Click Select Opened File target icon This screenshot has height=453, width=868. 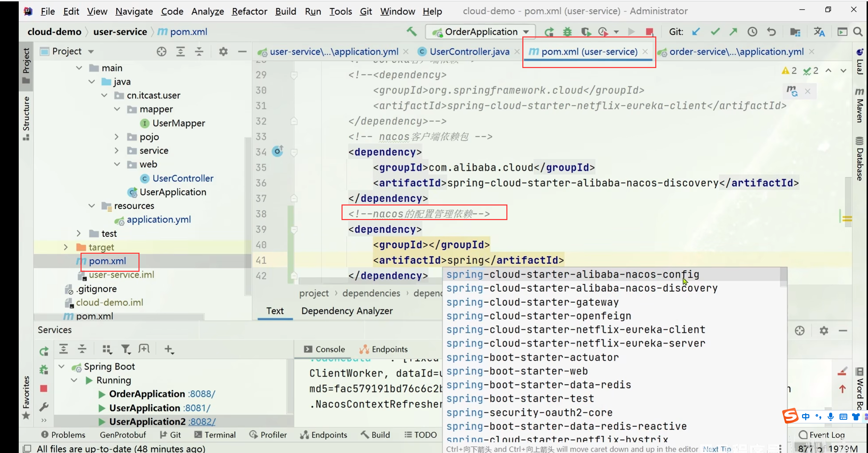(x=161, y=52)
